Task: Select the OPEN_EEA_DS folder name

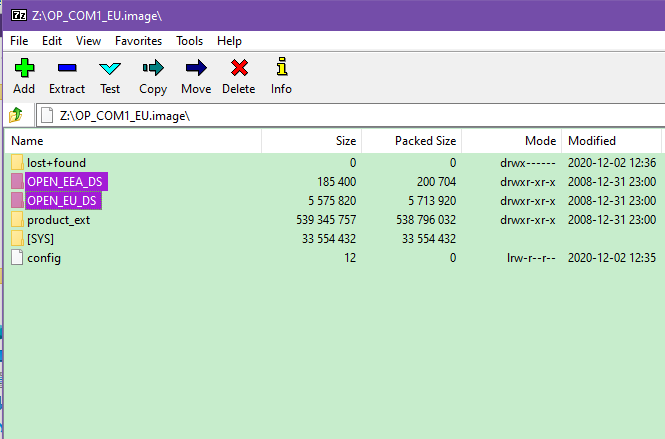Action: pos(65,182)
